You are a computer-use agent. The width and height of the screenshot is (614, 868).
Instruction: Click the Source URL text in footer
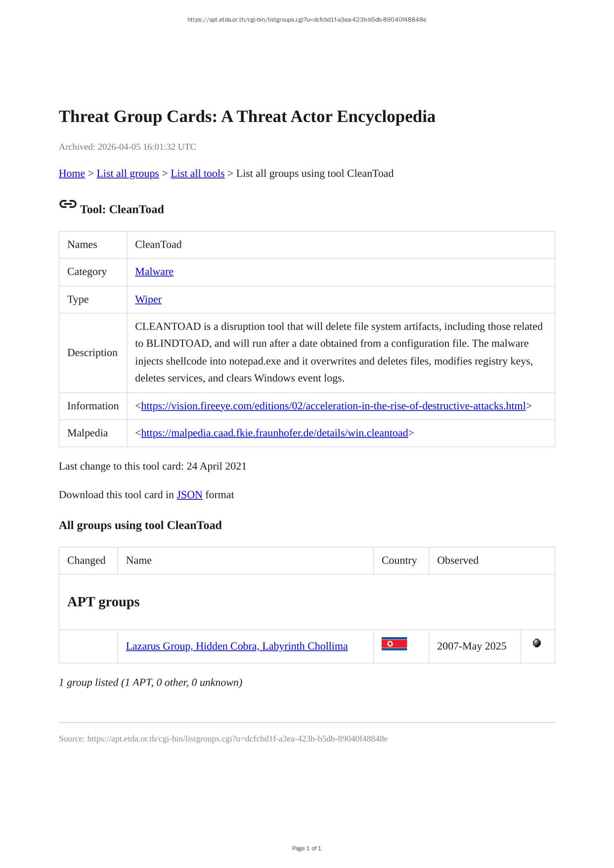(223, 738)
